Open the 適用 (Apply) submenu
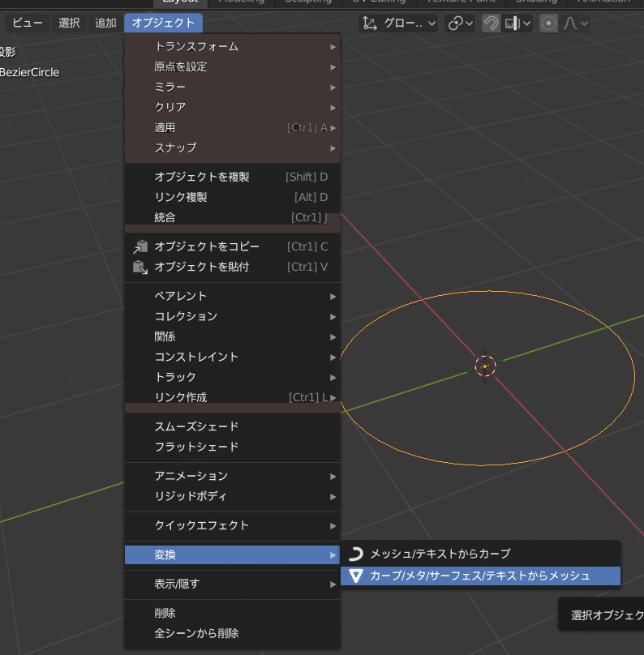Screen dimensions: 644x655 click(232, 128)
